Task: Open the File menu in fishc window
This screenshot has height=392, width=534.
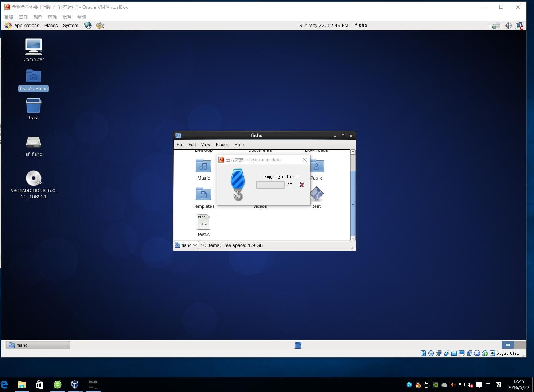Action: click(180, 145)
